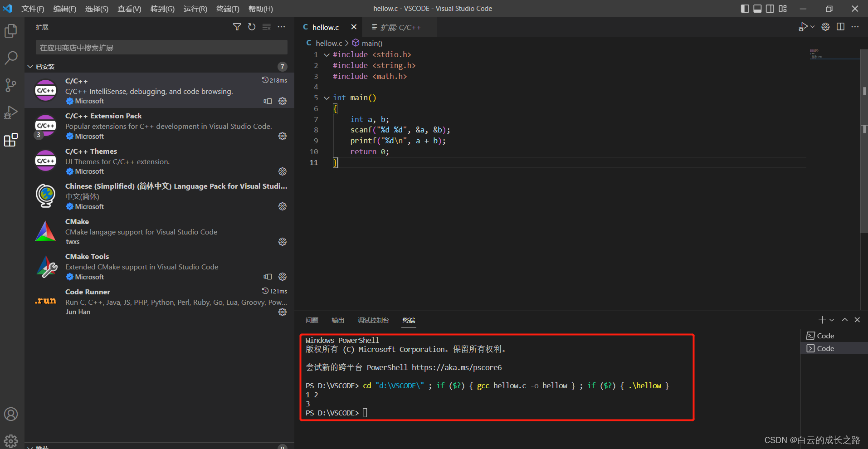Click the editor minimap preview
The height and width of the screenshot is (449, 868).
pos(834,54)
